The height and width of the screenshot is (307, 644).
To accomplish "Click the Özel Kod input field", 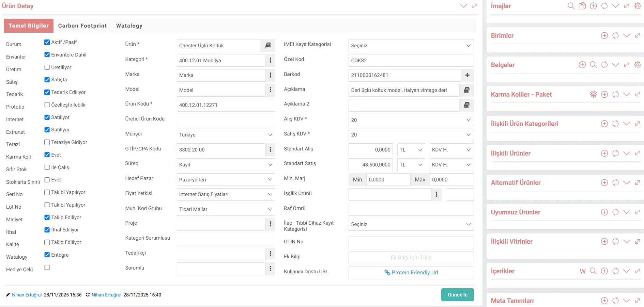I will tap(411, 61).
